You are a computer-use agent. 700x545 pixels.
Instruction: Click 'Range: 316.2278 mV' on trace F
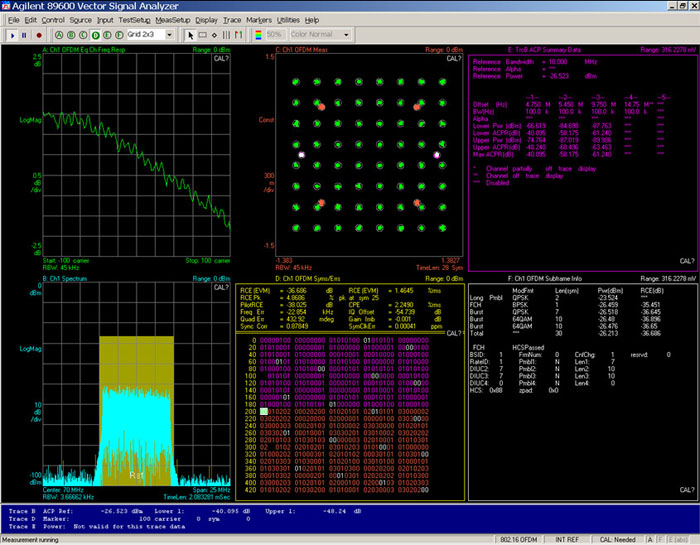(668, 279)
